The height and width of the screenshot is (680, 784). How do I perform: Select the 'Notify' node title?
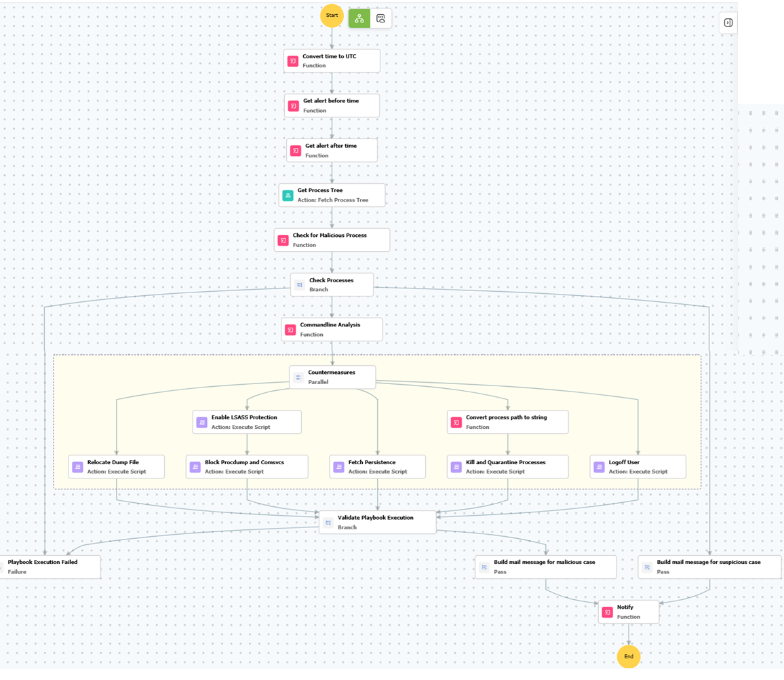(x=625, y=607)
